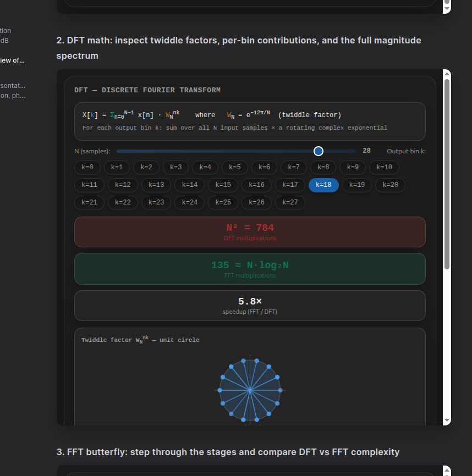
Task: Select output bin k=8
Action: 323,167
